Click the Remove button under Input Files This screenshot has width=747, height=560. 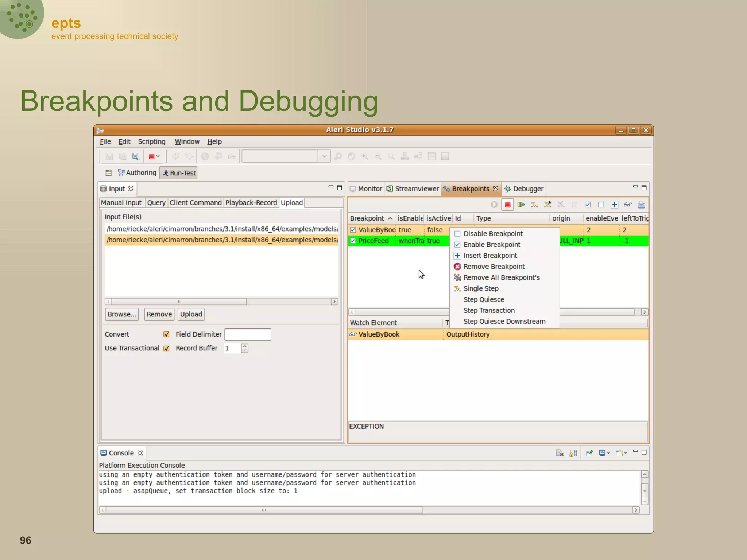159,314
